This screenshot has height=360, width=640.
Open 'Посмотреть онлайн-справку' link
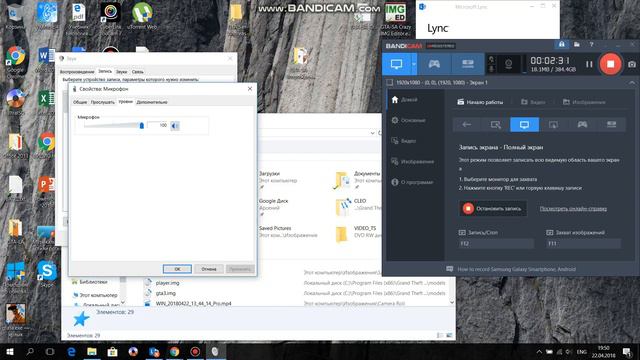[x=573, y=209]
